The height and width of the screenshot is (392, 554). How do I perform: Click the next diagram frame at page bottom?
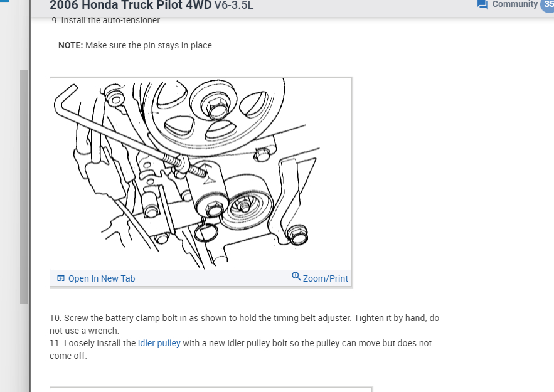211,389
